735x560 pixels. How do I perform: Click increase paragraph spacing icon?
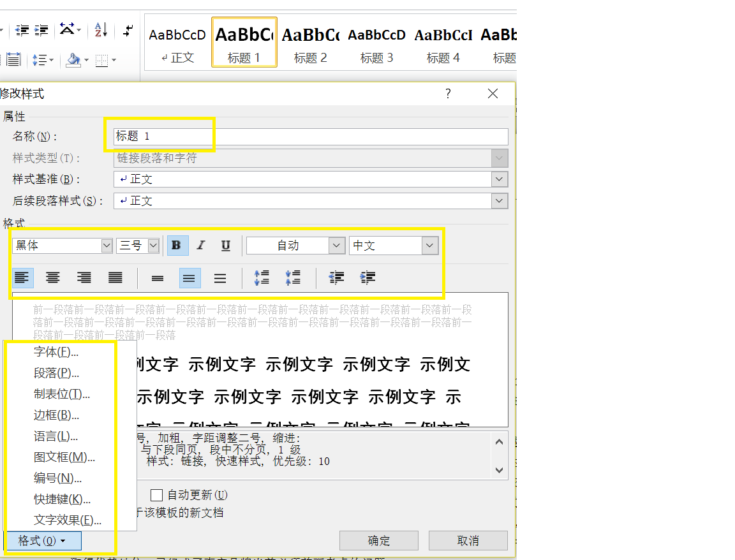pyautogui.click(x=262, y=278)
